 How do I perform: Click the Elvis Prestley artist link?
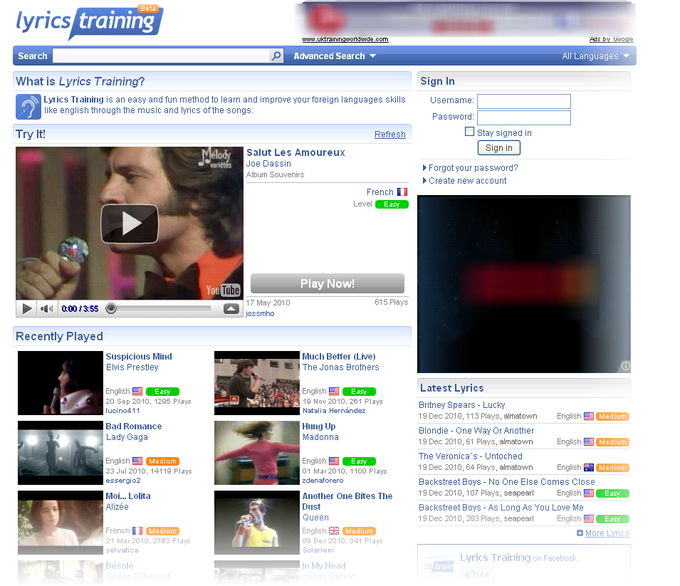click(132, 367)
